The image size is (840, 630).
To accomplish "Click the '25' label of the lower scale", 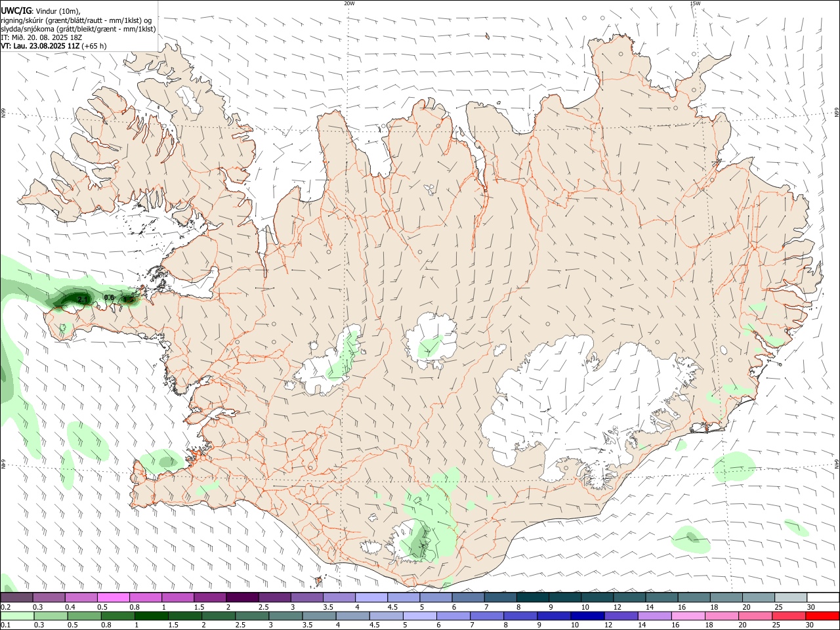I will (x=776, y=625).
